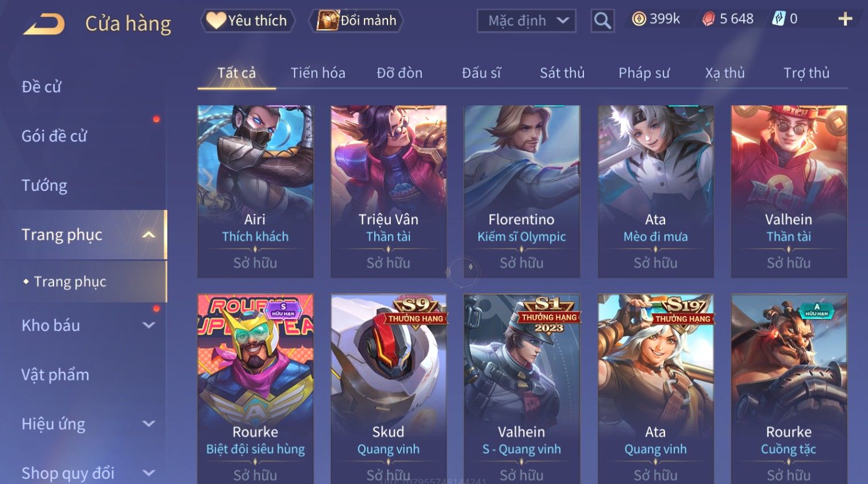This screenshot has width=868, height=484.
Task: Click the gold coin currency icon
Action: coord(639,19)
